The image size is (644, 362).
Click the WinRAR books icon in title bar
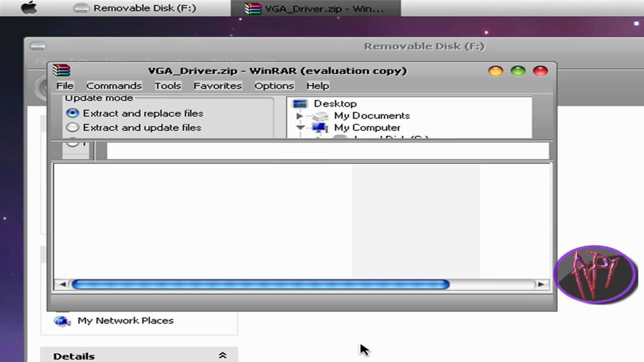(x=61, y=70)
